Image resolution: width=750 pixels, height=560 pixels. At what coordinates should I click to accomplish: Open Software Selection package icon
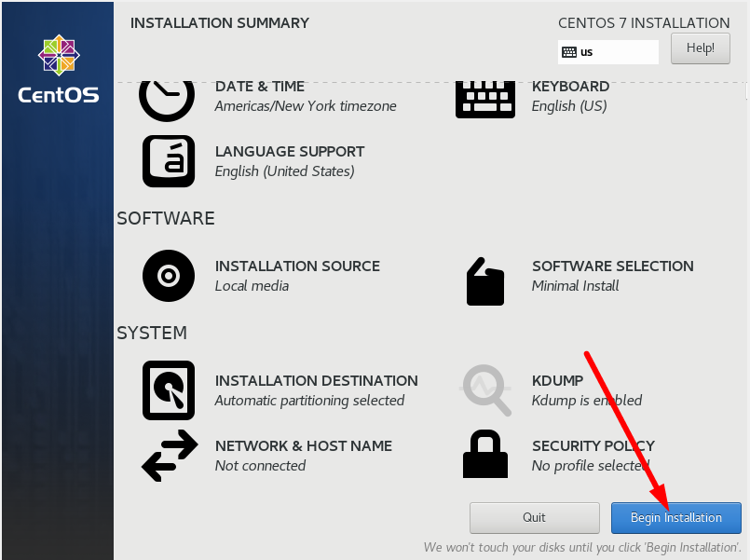(485, 281)
